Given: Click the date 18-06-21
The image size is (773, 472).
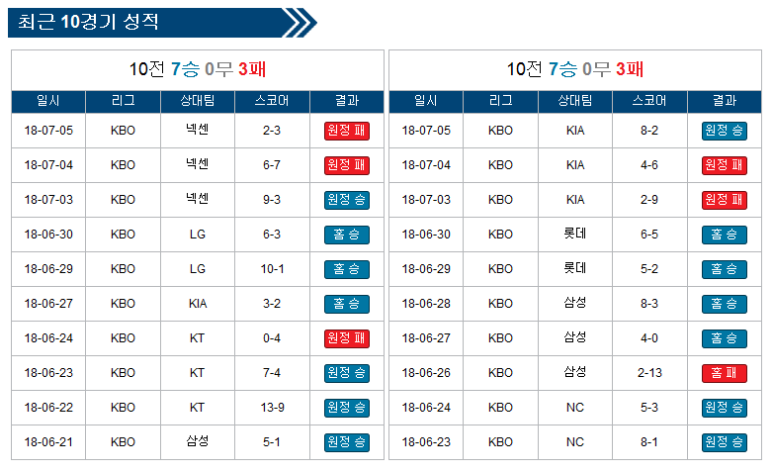Looking at the screenshot, I should (x=48, y=442).
